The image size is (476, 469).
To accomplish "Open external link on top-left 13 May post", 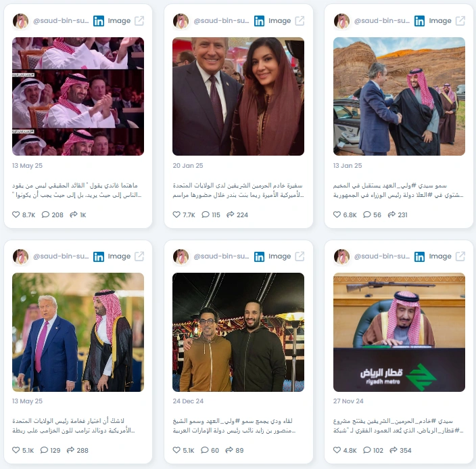I will coord(139,21).
